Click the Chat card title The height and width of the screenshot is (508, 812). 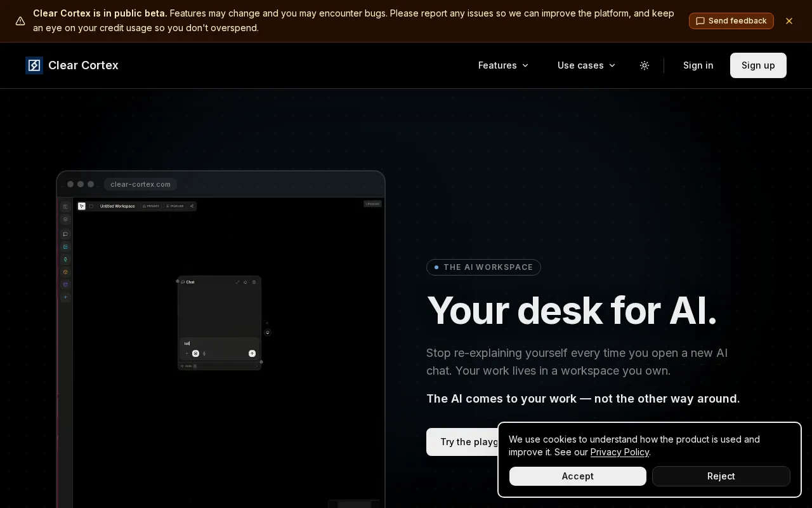190,282
